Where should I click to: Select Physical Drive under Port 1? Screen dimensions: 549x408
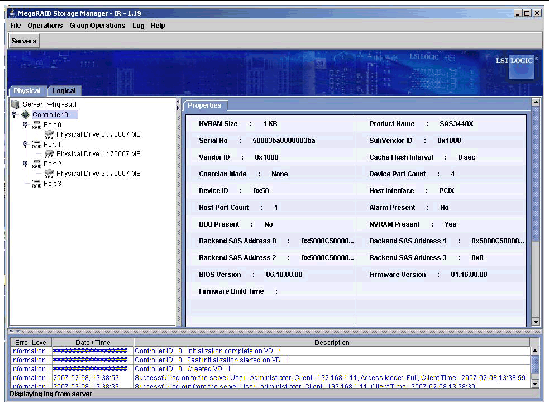(x=98, y=154)
